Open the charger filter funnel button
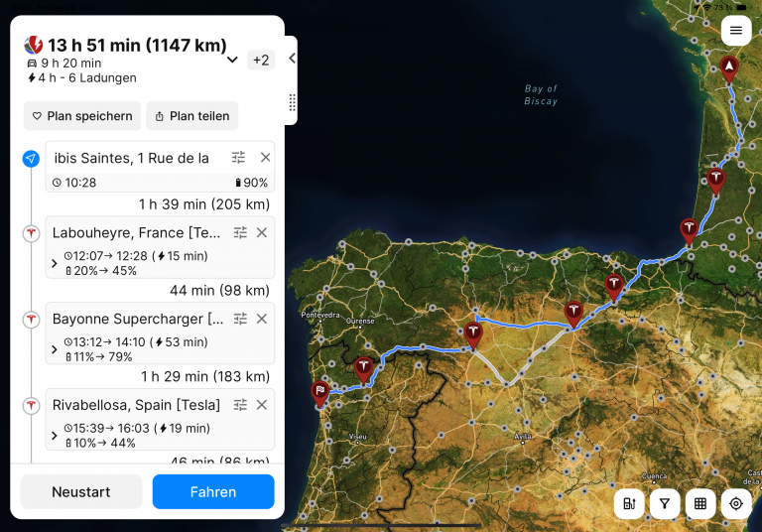This screenshot has height=532, width=762. [x=665, y=504]
